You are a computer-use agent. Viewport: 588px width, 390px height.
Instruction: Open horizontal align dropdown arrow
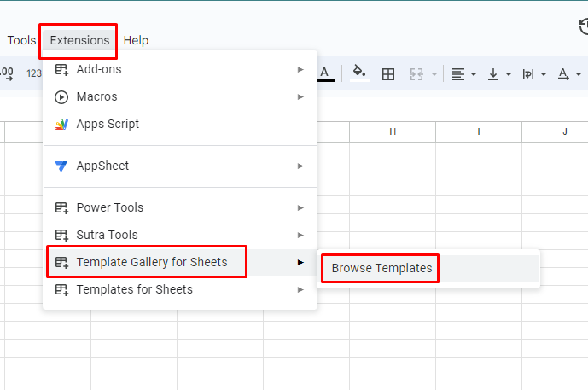pos(474,74)
